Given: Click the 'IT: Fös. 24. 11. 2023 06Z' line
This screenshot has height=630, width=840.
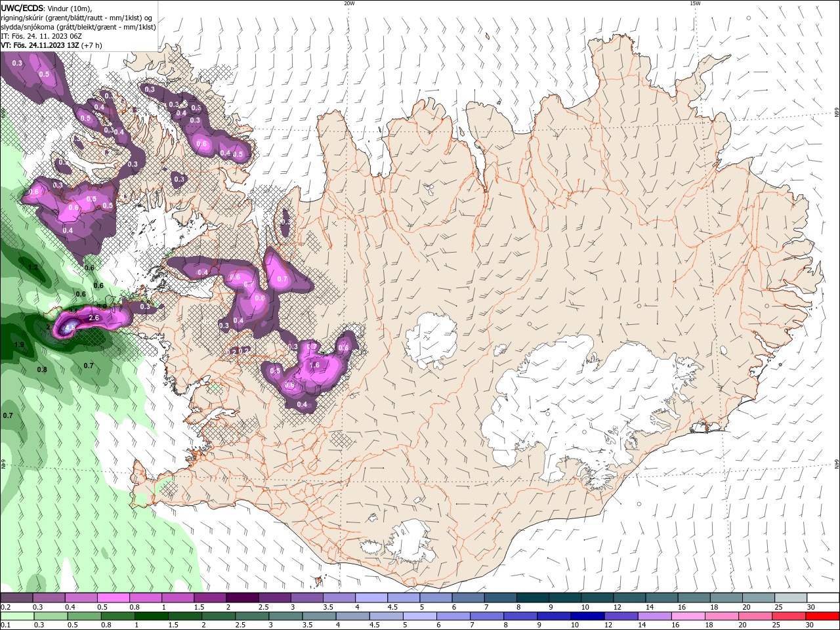Looking at the screenshot, I should click(x=41, y=36).
